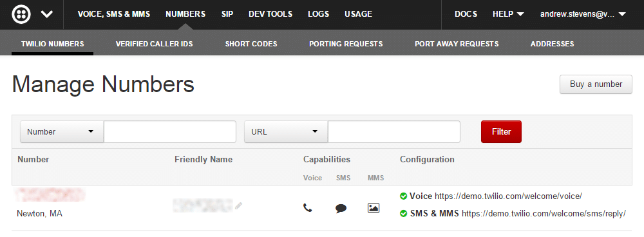Click the blurred phone number link
The width and height of the screenshot is (644, 237).
coord(50,195)
